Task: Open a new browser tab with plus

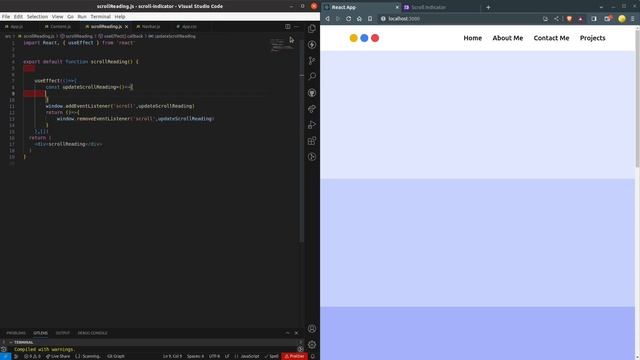Action: pyautogui.click(x=488, y=7)
